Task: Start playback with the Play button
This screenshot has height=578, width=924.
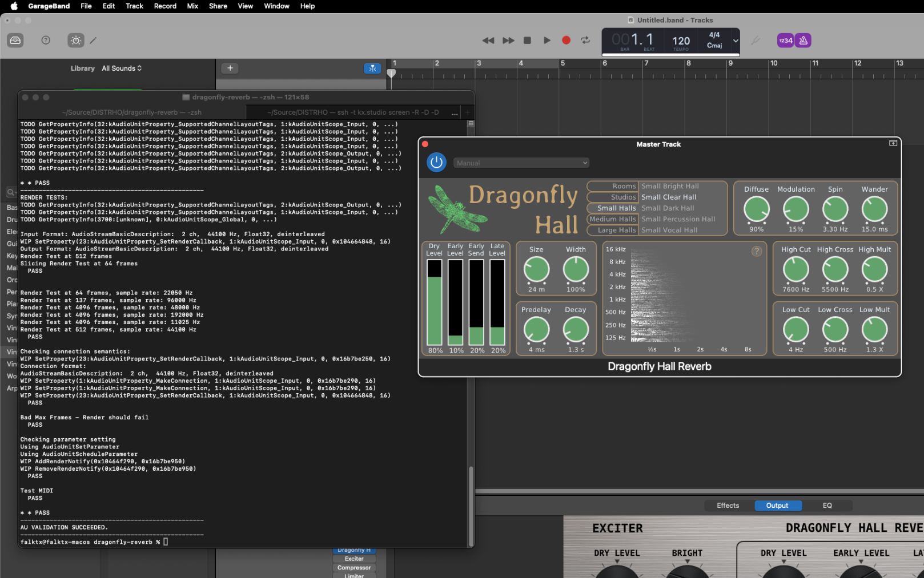Action: click(547, 41)
